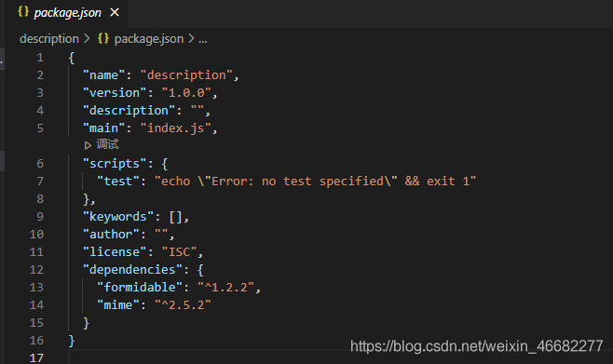The height and width of the screenshot is (364, 613).
Task: Click line number 12 in the gutter
Action: click(x=36, y=269)
